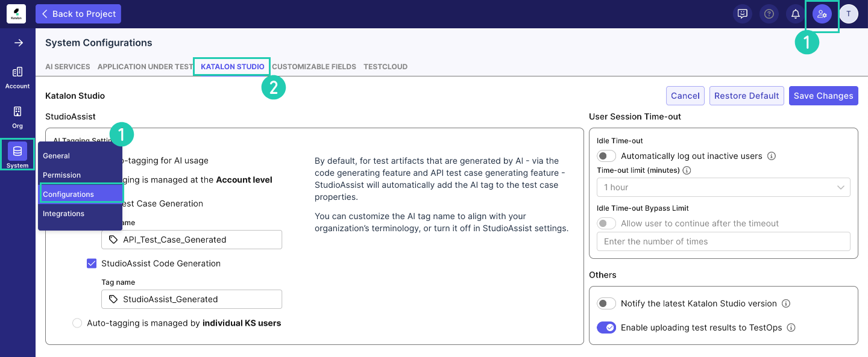Edit the API_Test_Case_Generated tag name field
The image size is (868, 357).
pyautogui.click(x=192, y=240)
